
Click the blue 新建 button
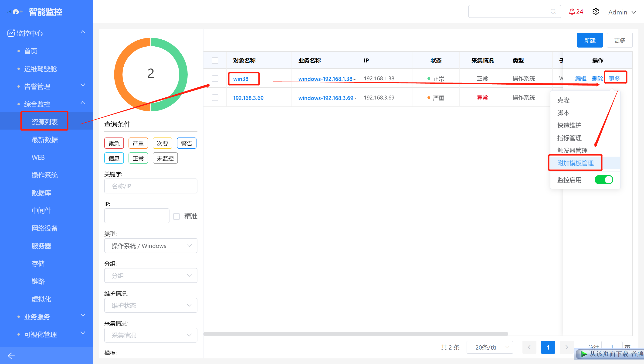tap(590, 40)
